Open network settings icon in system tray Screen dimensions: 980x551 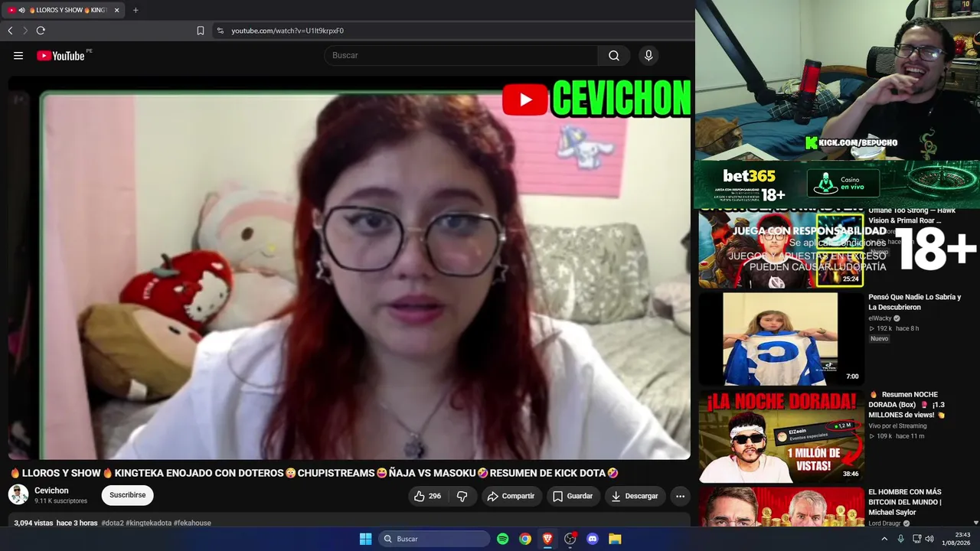(915, 539)
